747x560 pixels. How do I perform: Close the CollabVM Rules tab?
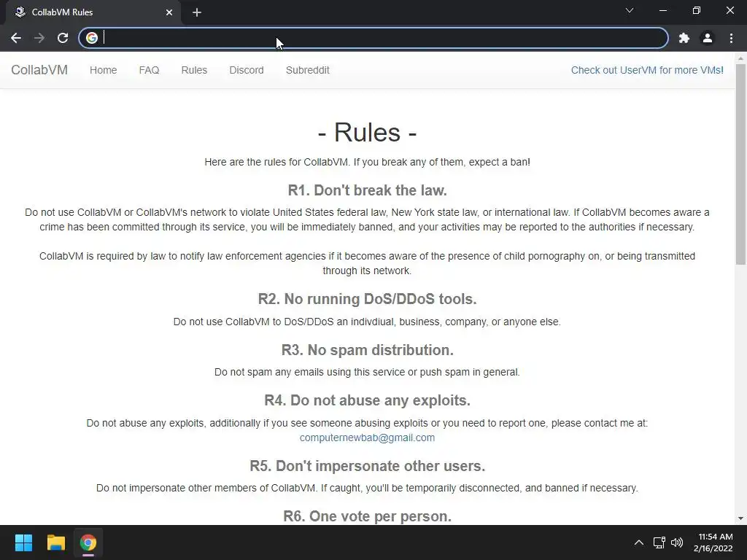pyautogui.click(x=169, y=12)
